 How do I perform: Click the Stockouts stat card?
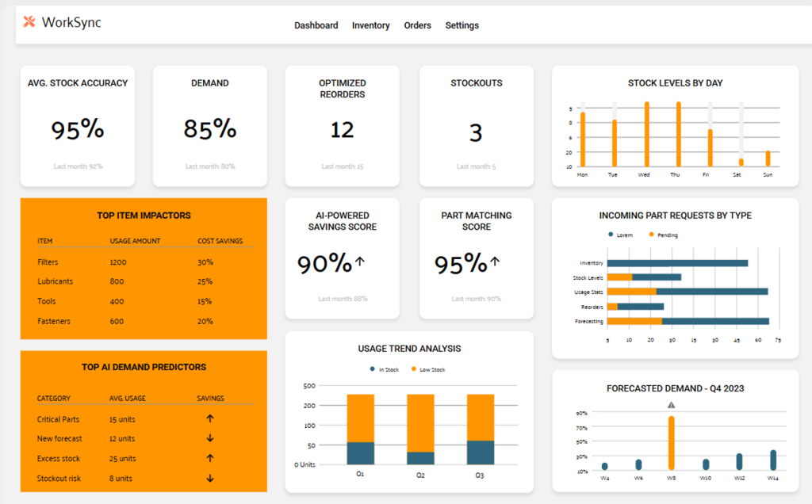(x=477, y=127)
